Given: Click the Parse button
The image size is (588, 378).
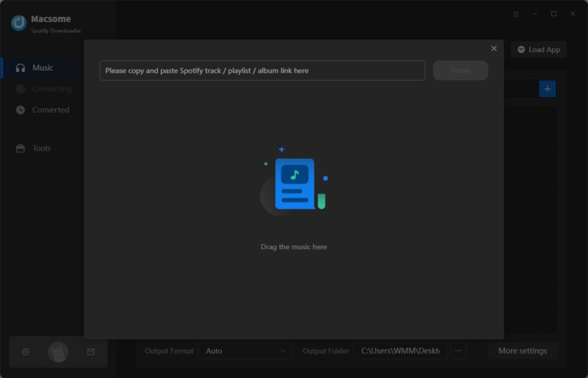Looking at the screenshot, I should coord(461,71).
